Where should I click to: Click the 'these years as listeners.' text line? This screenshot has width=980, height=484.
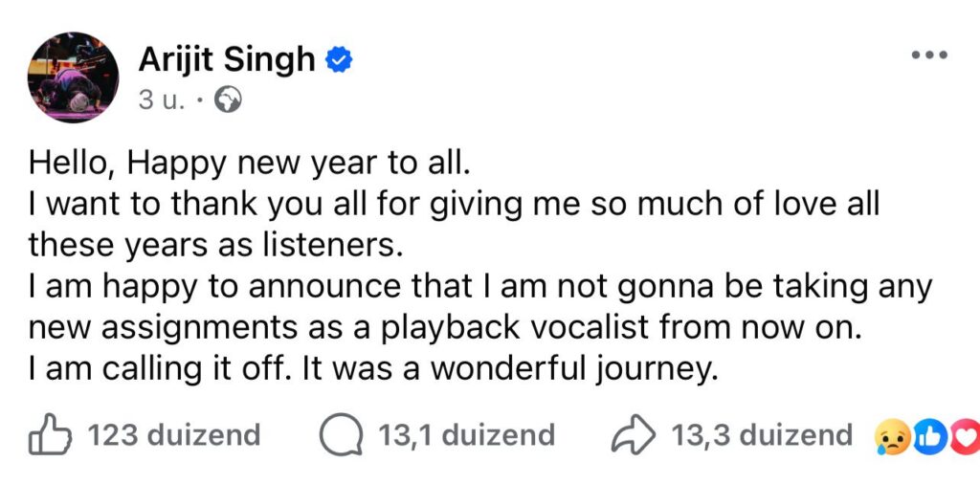click(x=212, y=245)
